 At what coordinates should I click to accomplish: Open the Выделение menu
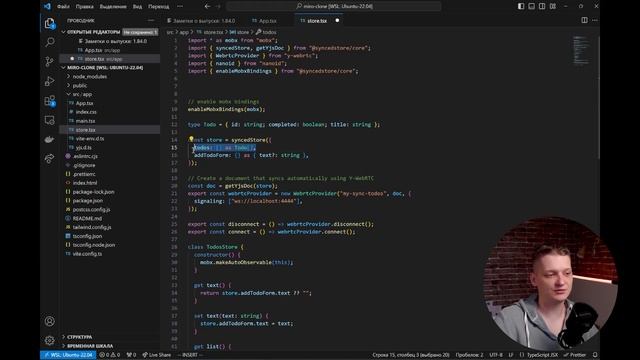click(x=113, y=7)
